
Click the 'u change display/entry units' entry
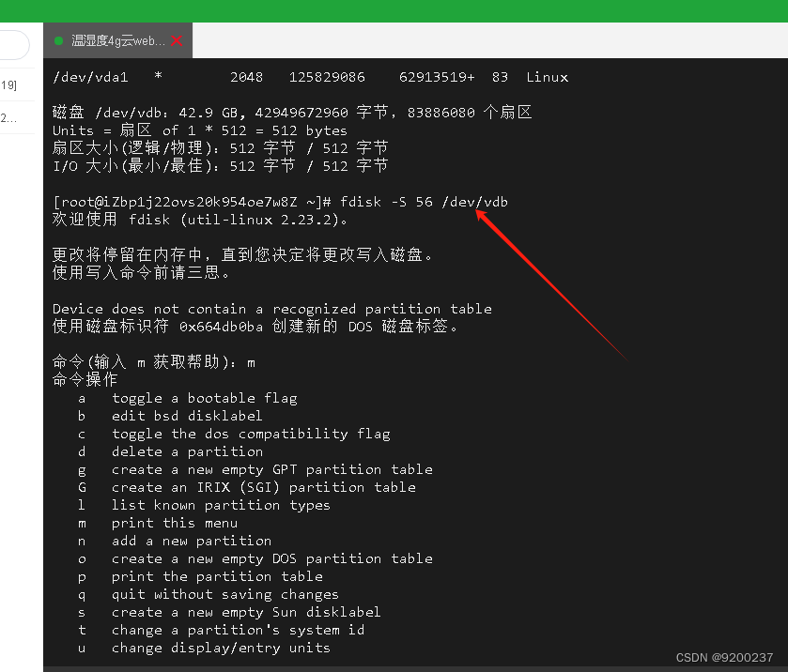[x=204, y=648]
